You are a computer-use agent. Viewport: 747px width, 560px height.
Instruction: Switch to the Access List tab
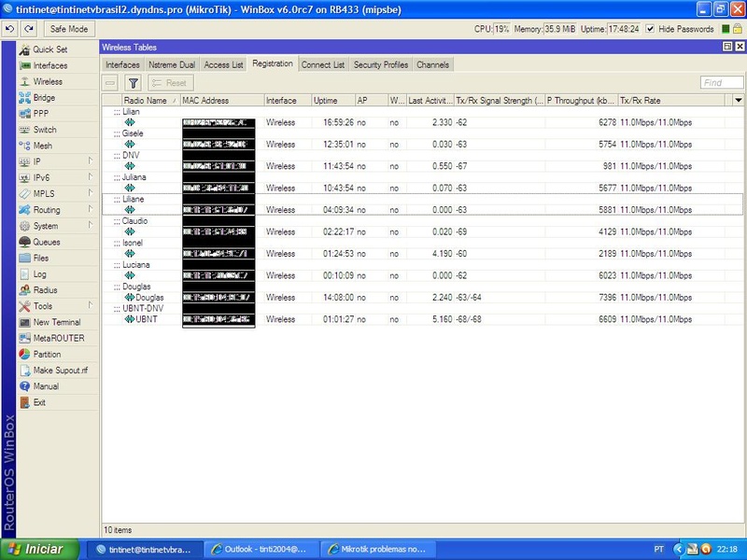pos(223,64)
